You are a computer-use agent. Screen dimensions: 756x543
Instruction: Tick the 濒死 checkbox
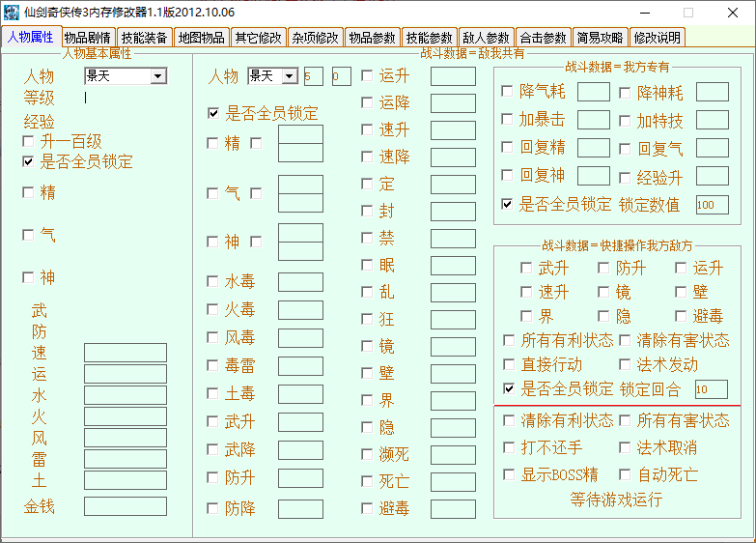point(367,454)
